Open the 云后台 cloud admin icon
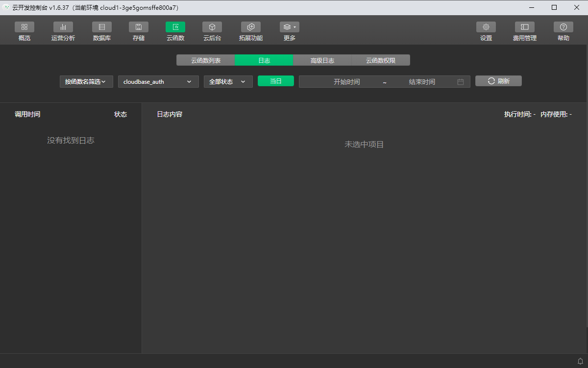 point(212,27)
